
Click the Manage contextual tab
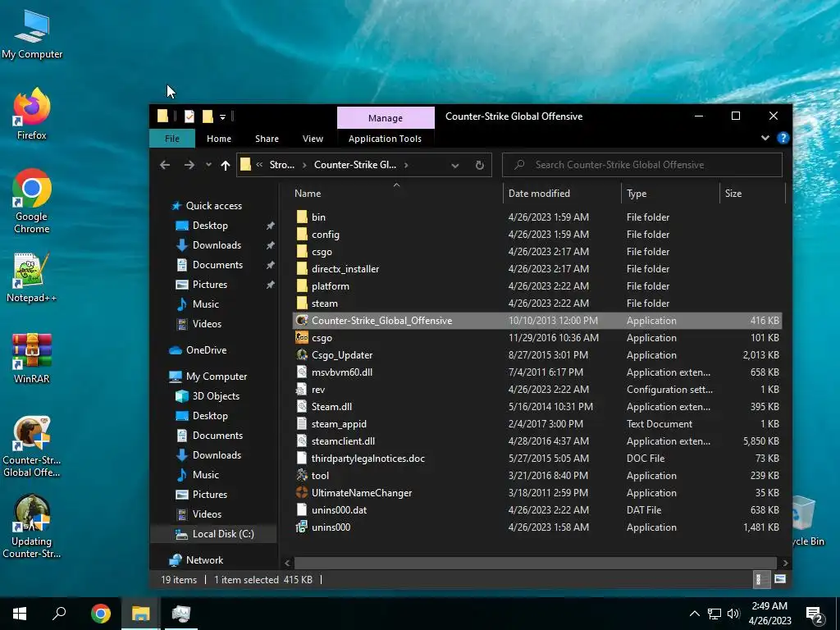[x=386, y=118]
